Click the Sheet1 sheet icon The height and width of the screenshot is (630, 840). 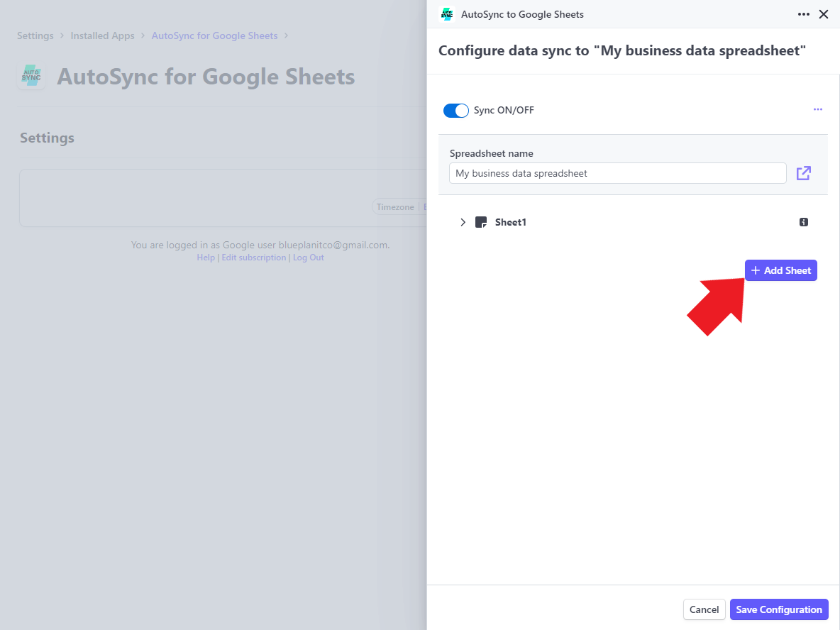tap(481, 222)
